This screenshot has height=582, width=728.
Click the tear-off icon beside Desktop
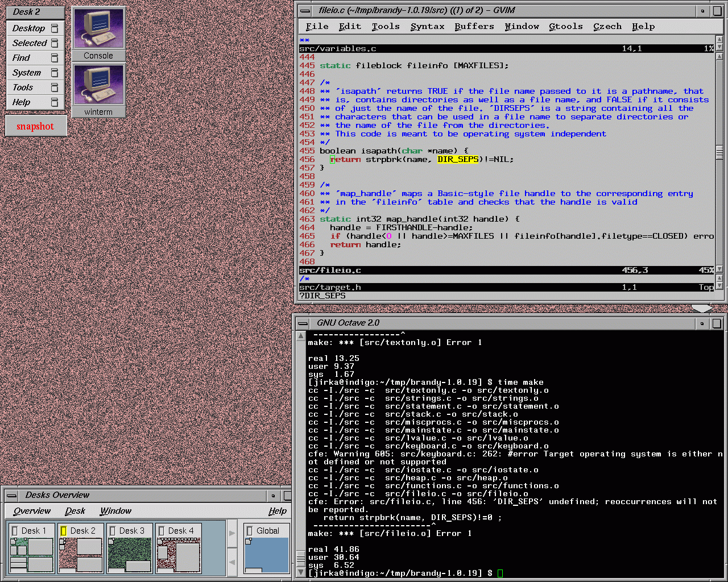point(55,28)
